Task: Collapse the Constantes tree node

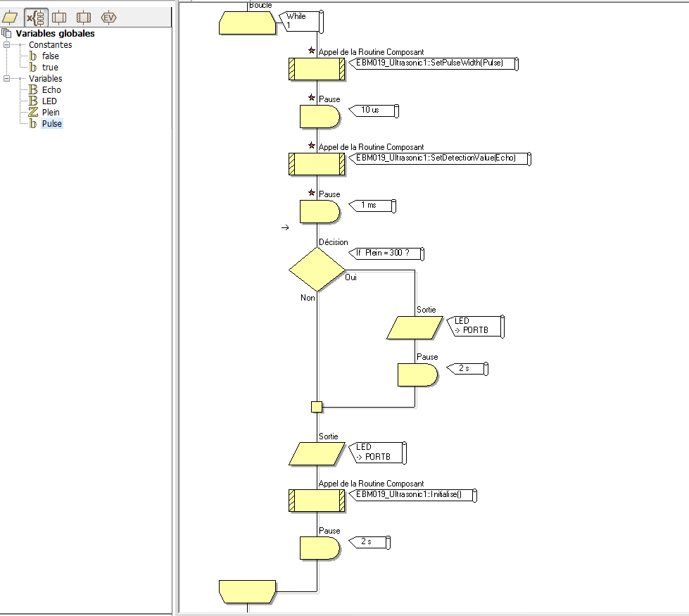Action: pos(6,45)
